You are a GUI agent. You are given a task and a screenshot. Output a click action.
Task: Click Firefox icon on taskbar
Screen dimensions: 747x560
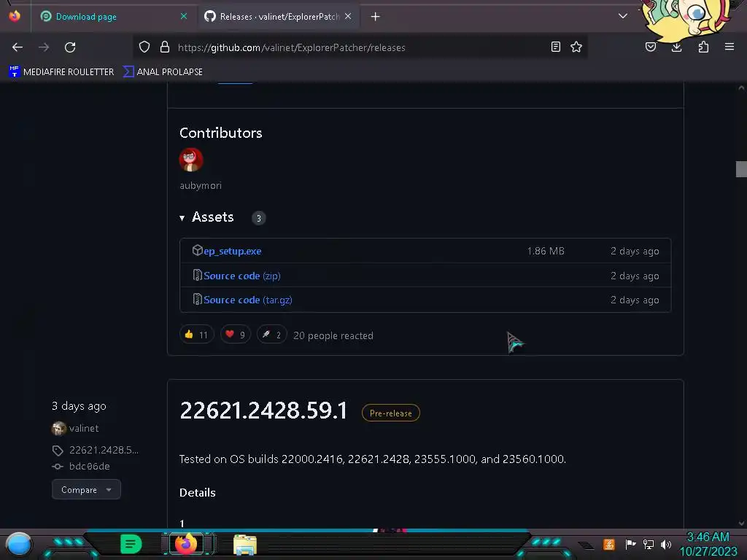[186, 543]
